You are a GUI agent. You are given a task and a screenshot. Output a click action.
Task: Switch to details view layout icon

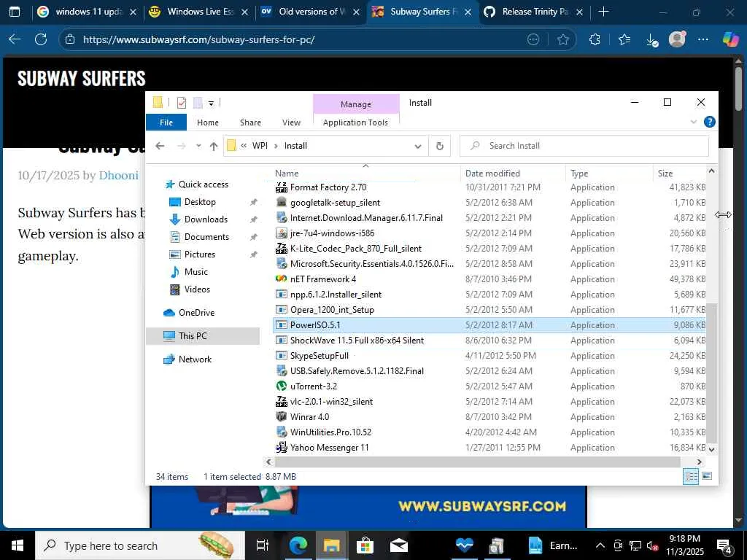[x=691, y=476]
